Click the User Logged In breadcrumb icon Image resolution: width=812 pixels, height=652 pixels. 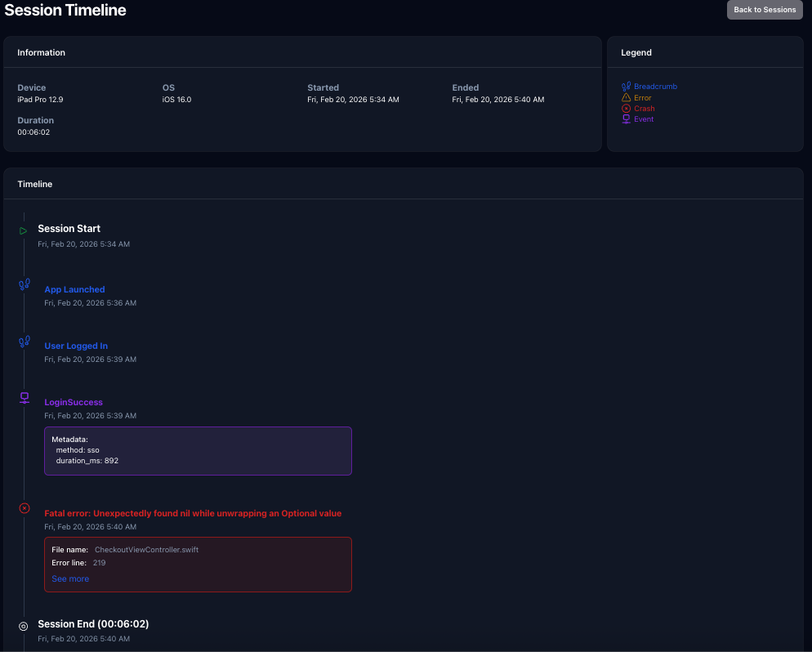[25, 342]
